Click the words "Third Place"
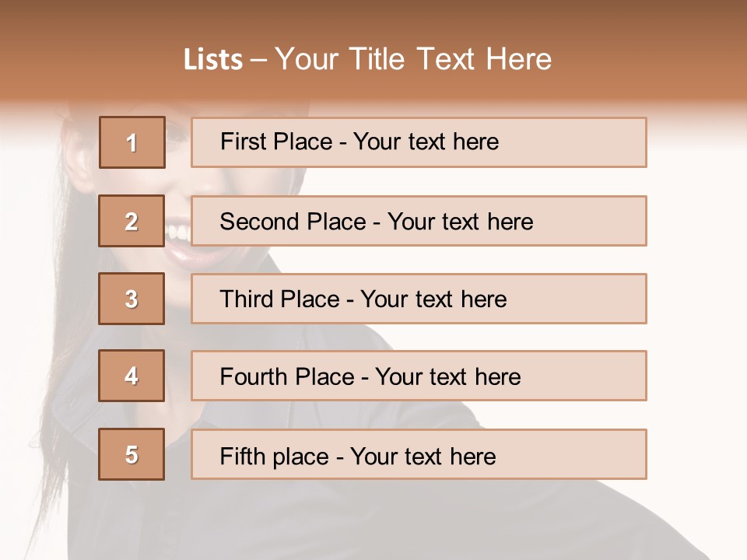747x560 pixels. pyautogui.click(x=279, y=299)
